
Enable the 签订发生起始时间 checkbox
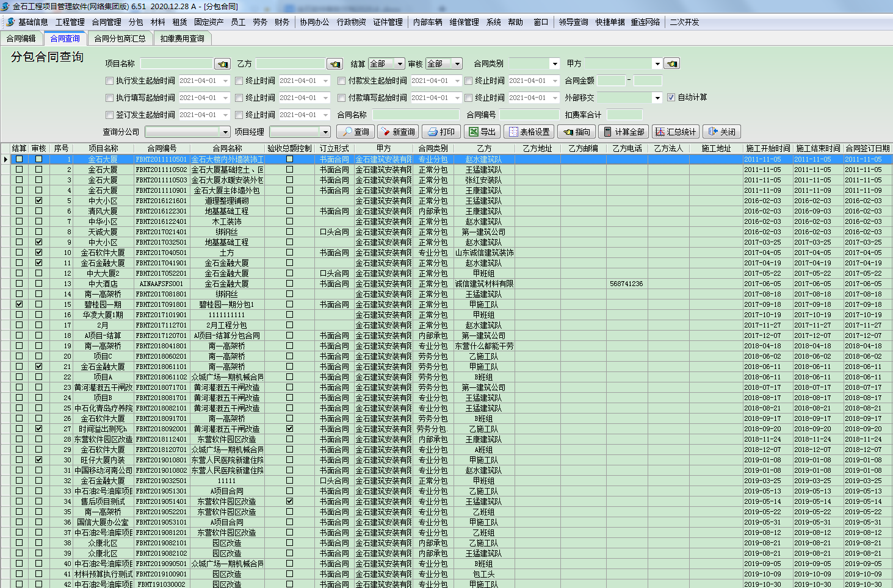pyautogui.click(x=110, y=115)
